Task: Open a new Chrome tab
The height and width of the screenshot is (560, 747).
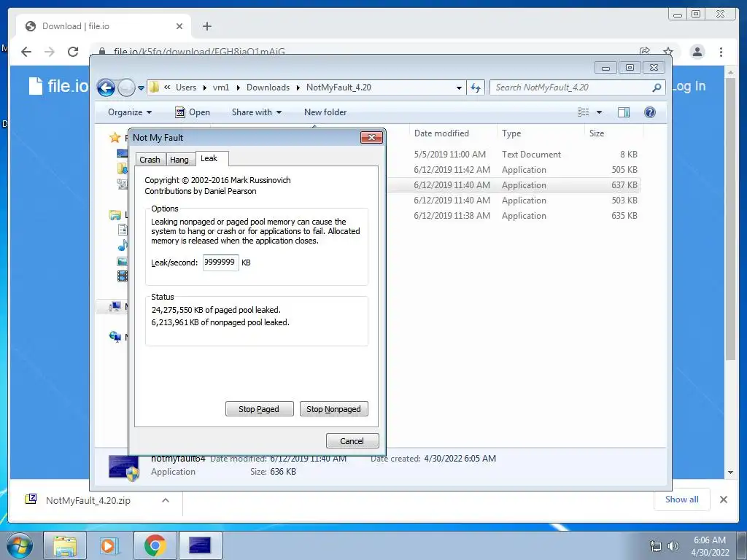Action: click(x=206, y=26)
